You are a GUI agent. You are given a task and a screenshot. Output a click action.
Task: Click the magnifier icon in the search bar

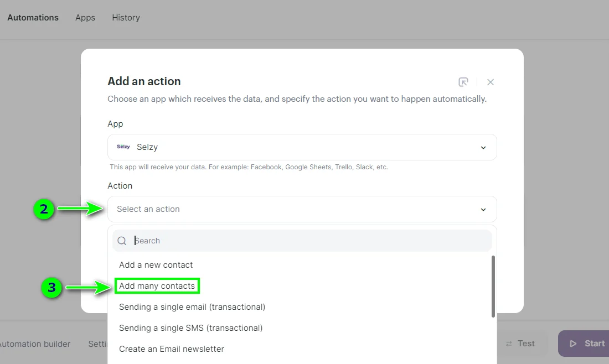[122, 241]
